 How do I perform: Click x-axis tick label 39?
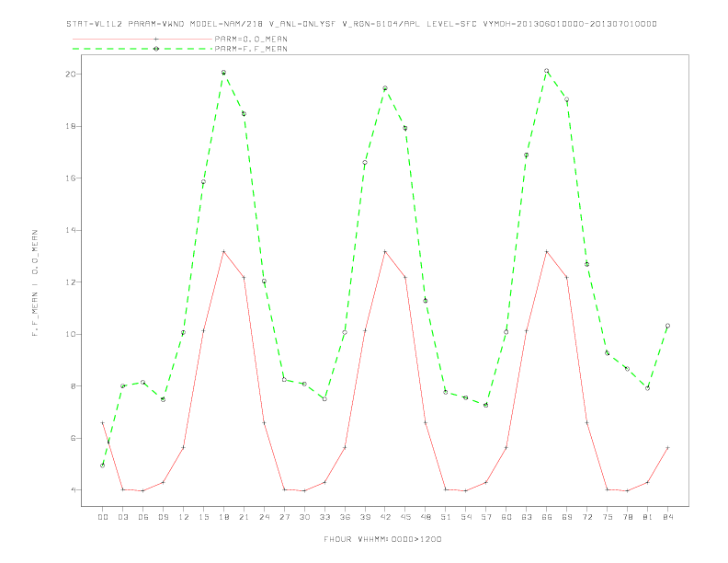pyautogui.click(x=365, y=517)
